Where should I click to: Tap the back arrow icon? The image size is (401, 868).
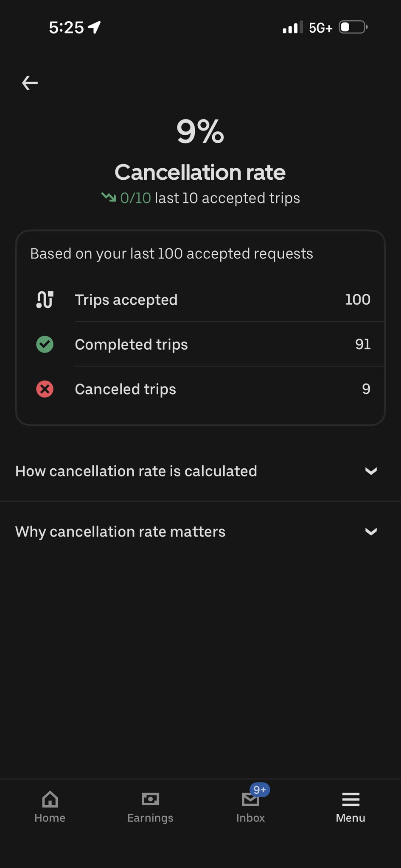(30, 83)
